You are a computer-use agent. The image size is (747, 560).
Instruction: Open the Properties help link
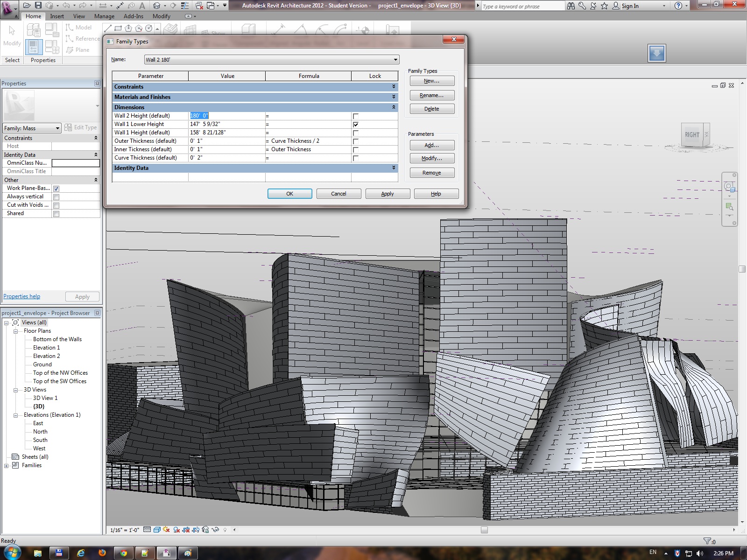21,296
